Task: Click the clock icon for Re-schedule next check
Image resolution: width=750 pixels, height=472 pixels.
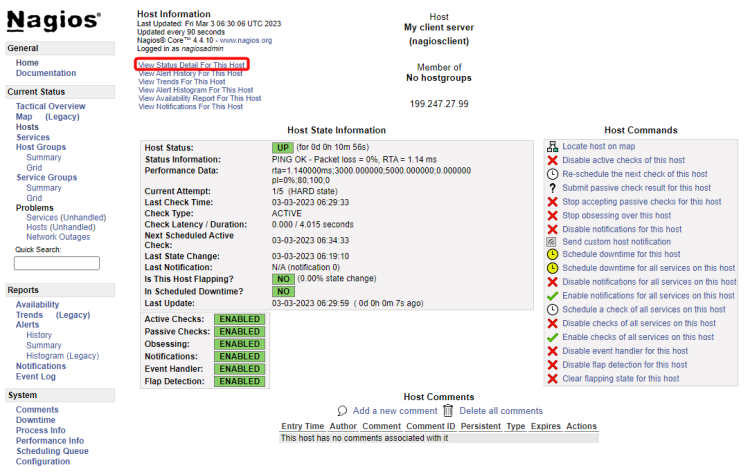Action: 552,174
